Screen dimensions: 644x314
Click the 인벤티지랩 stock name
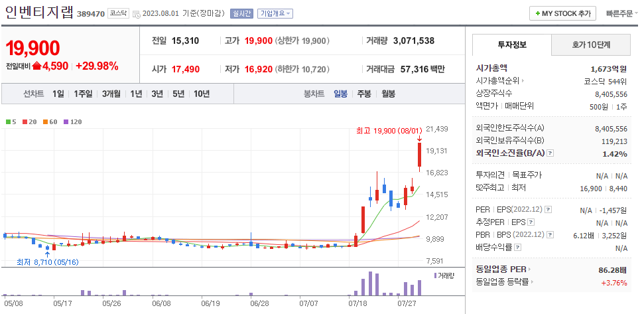pos(39,13)
